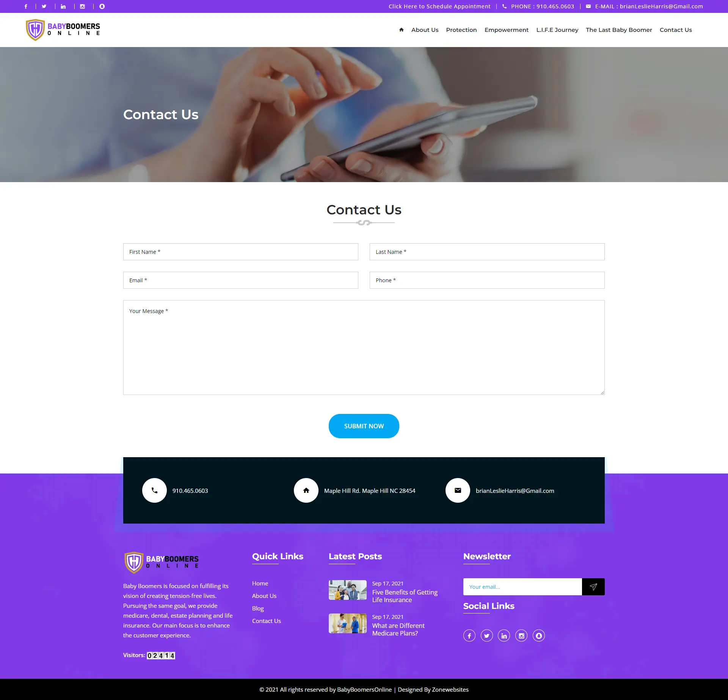Image resolution: width=728 pixels, height=700 pixels.
Task: Click the newsletter submit arrow icon
Action: pos(593,586)
